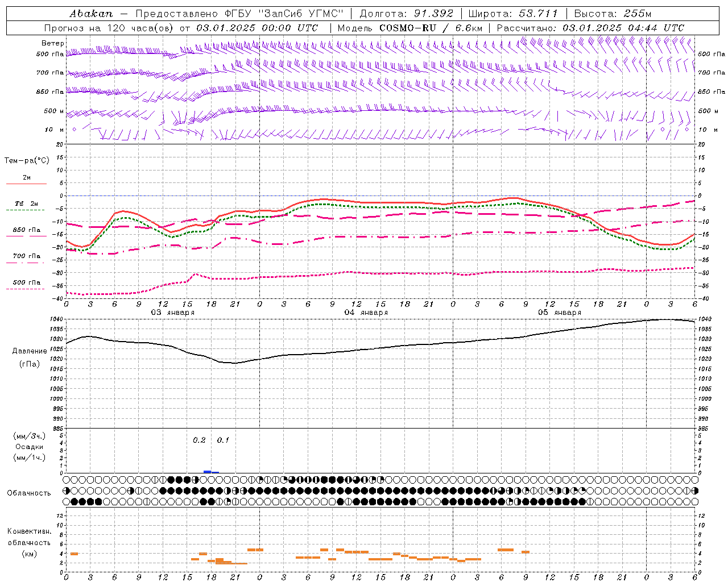Viewport: 728px width, 582px height.
Task: Click the "Тем-ра(°C)" temperature axis label
Action: (x=27, y=161)
